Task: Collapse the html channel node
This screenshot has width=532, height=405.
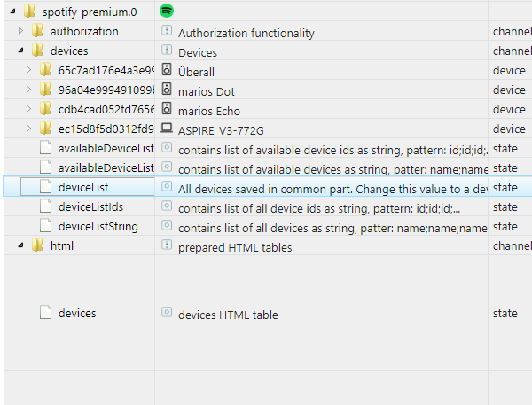Action: [21, 245]
